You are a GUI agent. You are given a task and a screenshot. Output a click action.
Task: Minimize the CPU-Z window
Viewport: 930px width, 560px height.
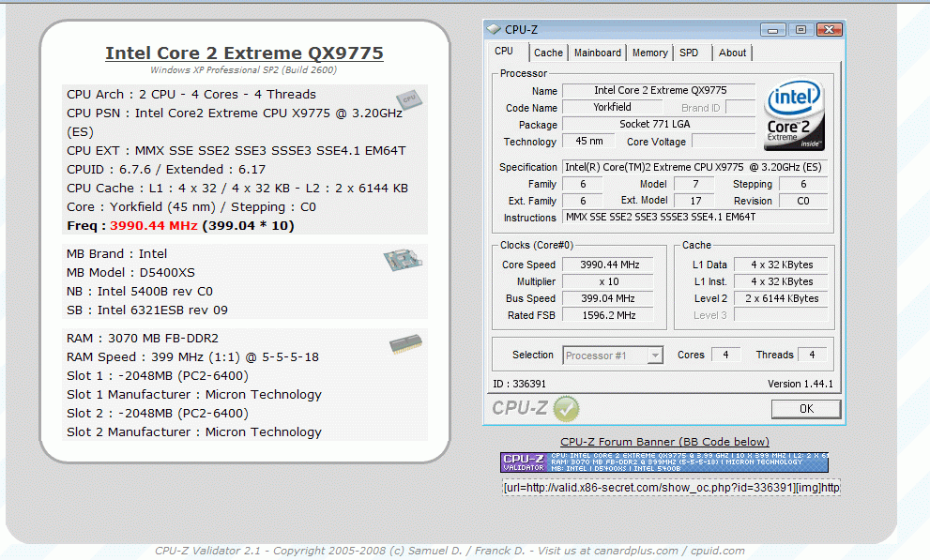773,30
